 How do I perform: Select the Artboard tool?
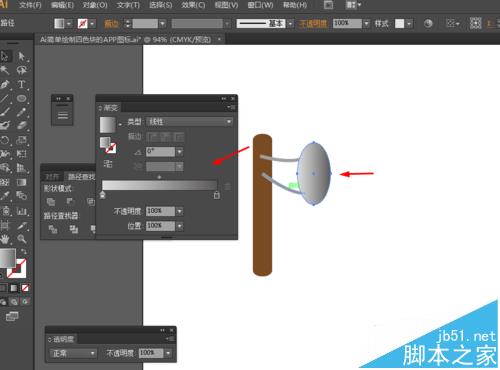click(x=5, y=226)
